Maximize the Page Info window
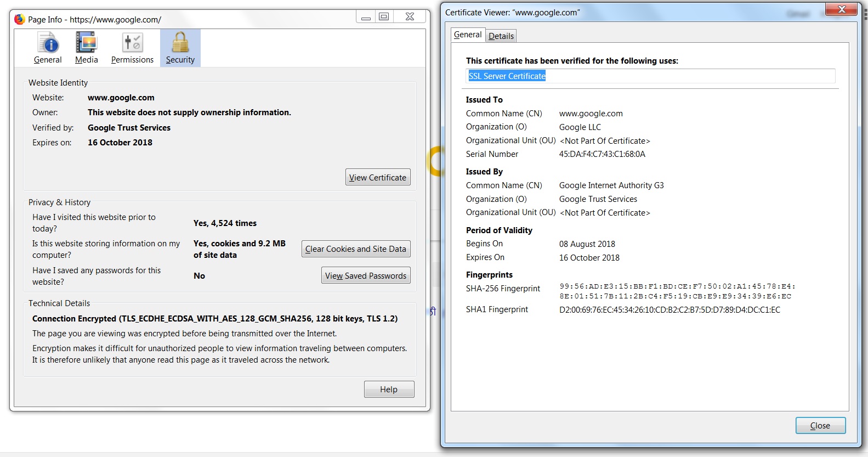The height and width of the screenshot is (457, 868). click(x=384, y=17)
